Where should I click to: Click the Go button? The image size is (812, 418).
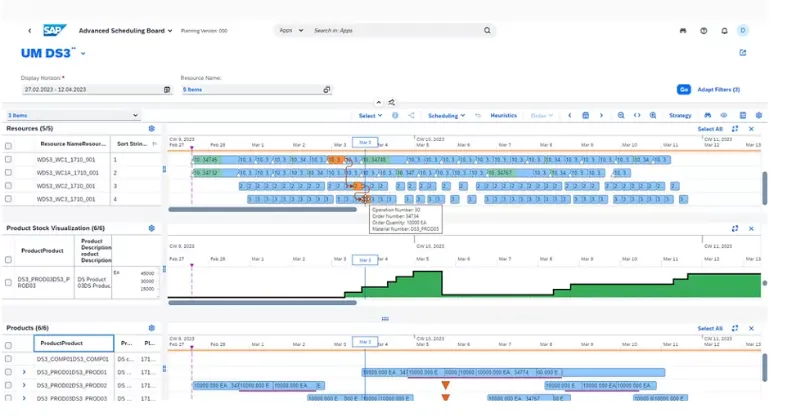click(684, 90)
